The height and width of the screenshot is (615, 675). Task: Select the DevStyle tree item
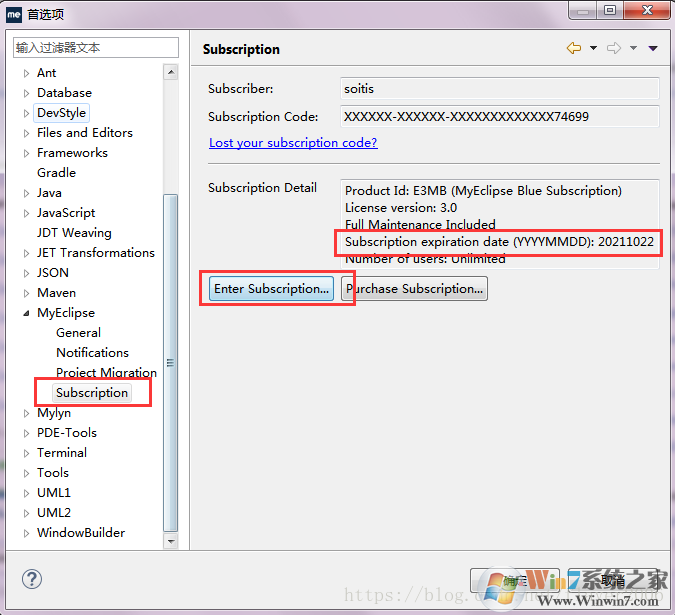[62, 113]
